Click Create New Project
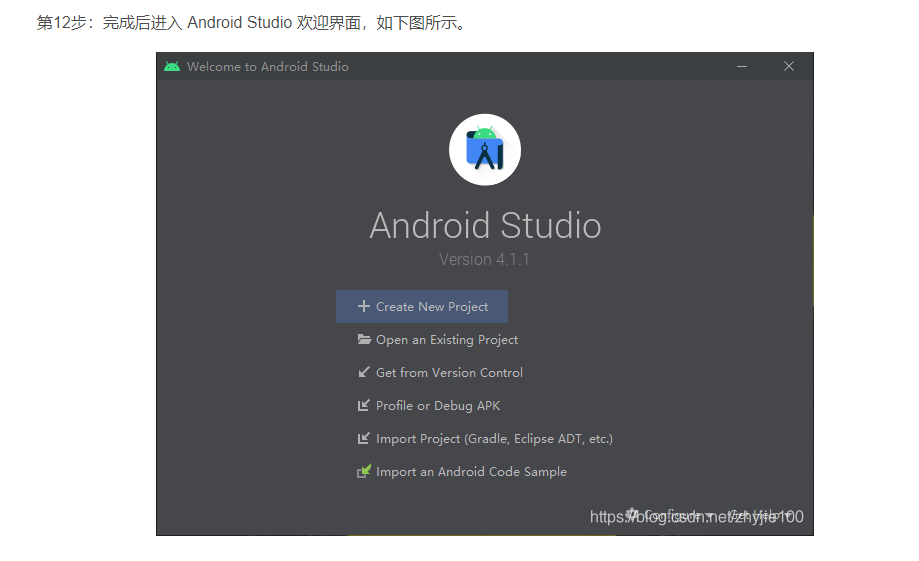This screenshot has width=919, height=561. click(422, 307)
